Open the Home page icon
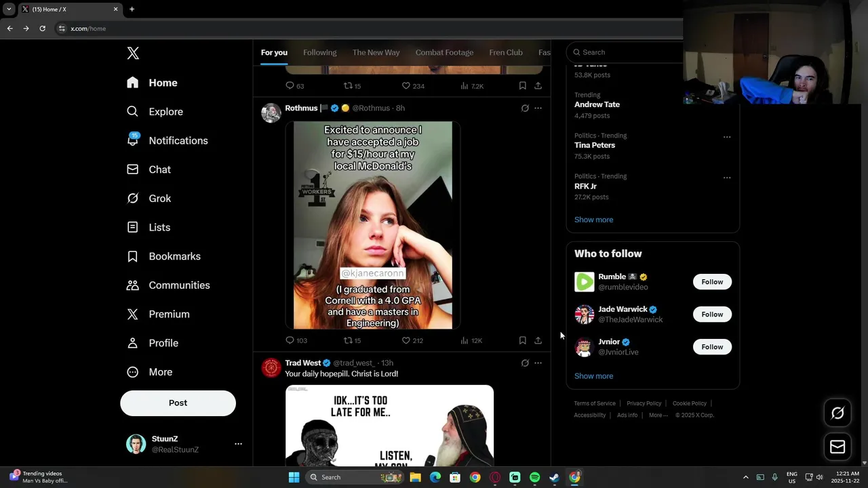Image resolution: width=868 pixels, height=488 pixels. 133,83
